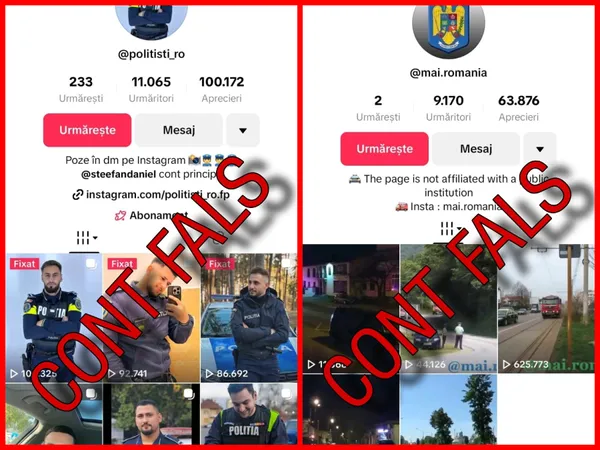Expand the arrow next to Mesaj on mai.romania

540,149
